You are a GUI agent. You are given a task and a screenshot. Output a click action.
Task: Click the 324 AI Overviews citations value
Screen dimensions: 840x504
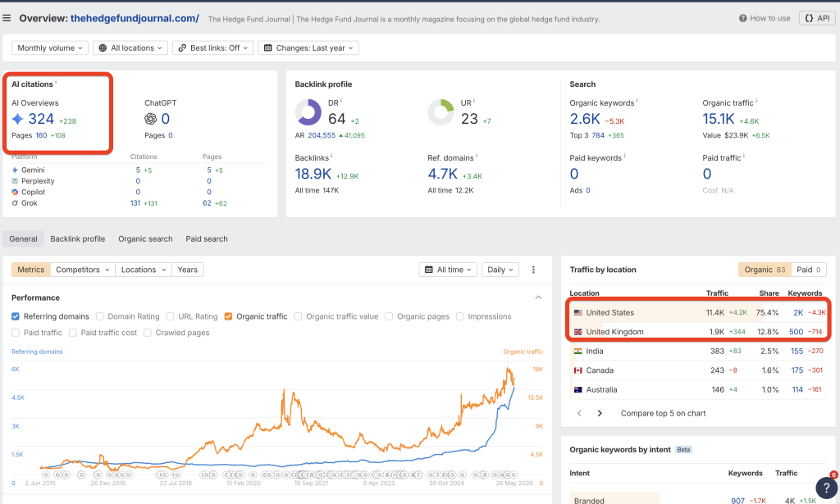coord(41,119)
